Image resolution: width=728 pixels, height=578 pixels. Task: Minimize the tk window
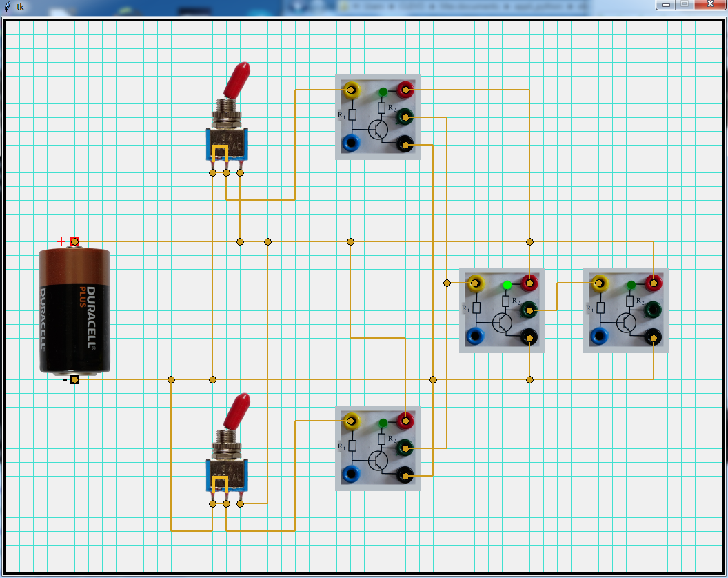click(666, 4)
